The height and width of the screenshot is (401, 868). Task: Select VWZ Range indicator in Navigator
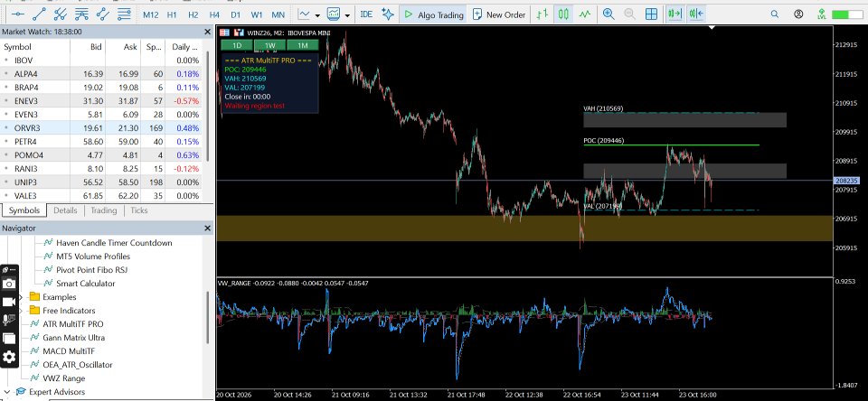point(63,378)
